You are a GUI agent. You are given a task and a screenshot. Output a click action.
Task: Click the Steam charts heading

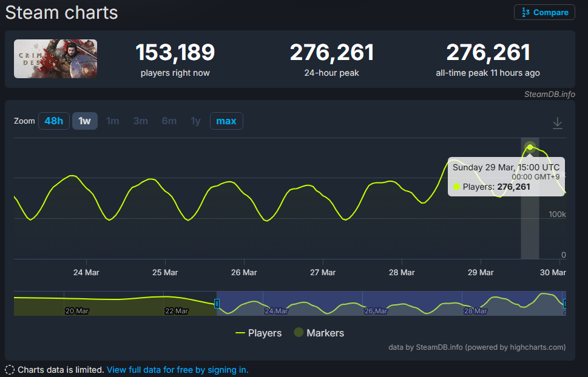pos(61,12)
